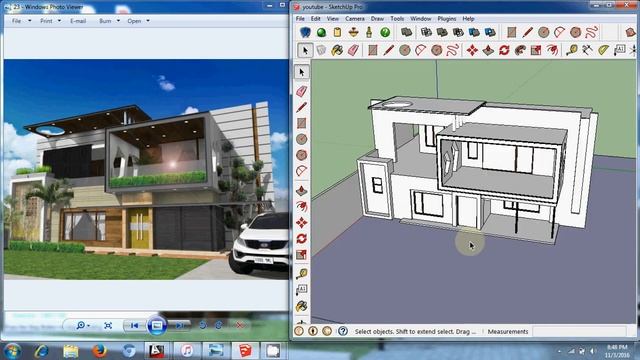
Task: Select Paint Bucket in the horizontal toolbar
Action: pyautogui.click(x=337, y=50)
